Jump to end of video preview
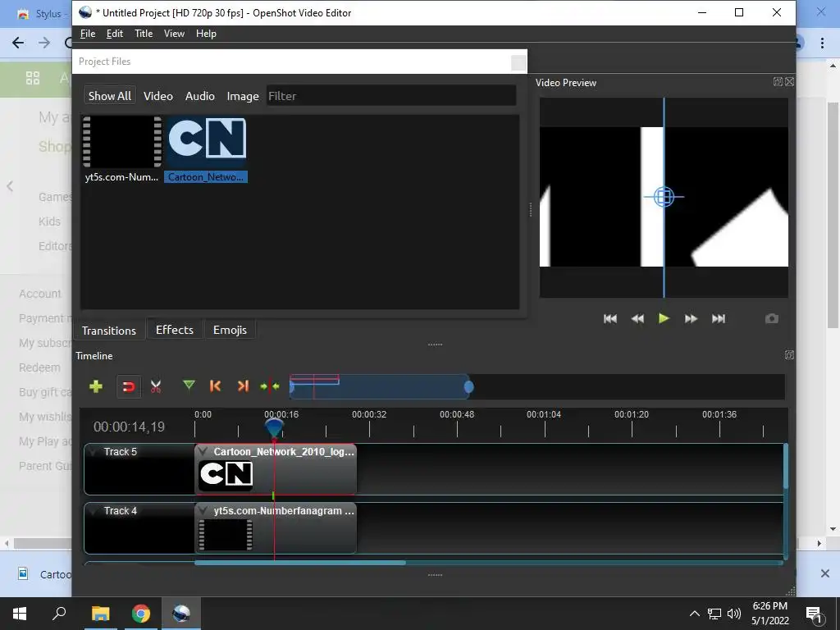Viewport: 840px width, 630px height. point(719,319)
